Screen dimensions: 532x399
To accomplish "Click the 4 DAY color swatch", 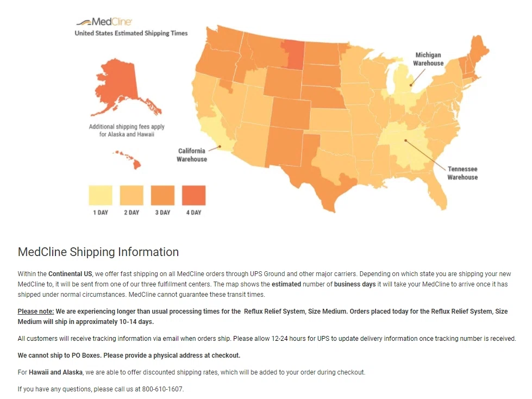I will click(193, 195).
